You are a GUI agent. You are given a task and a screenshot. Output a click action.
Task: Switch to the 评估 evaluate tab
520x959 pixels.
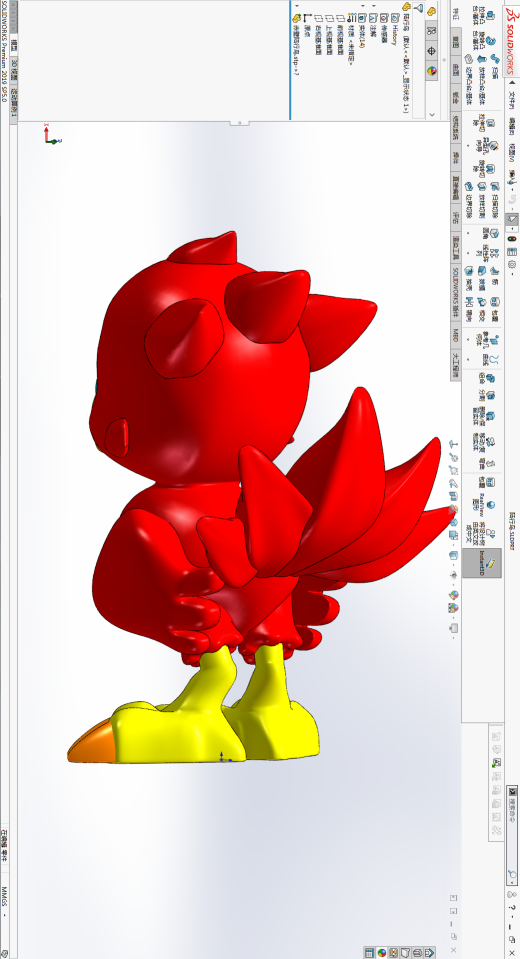pyautogui.click(x=456, y=217)
